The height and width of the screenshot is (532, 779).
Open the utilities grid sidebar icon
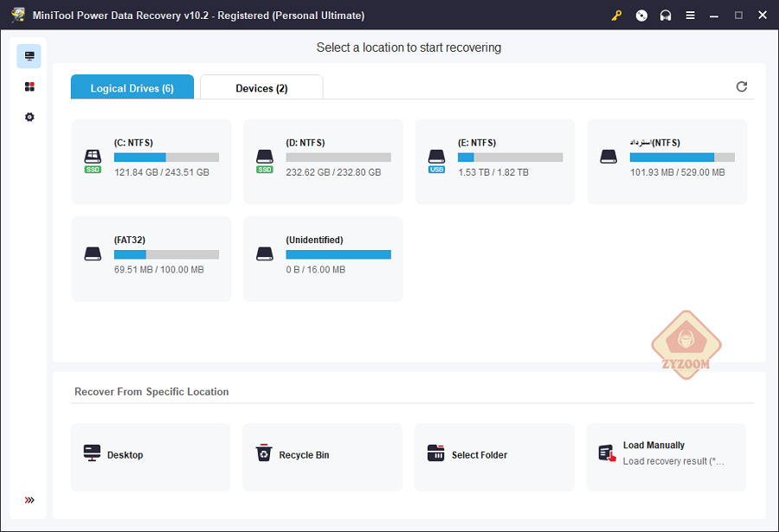[29, 87]
